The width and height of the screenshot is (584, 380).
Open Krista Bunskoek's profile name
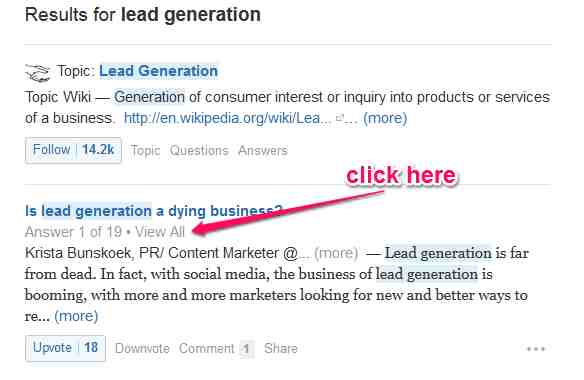tap(78, 253)
